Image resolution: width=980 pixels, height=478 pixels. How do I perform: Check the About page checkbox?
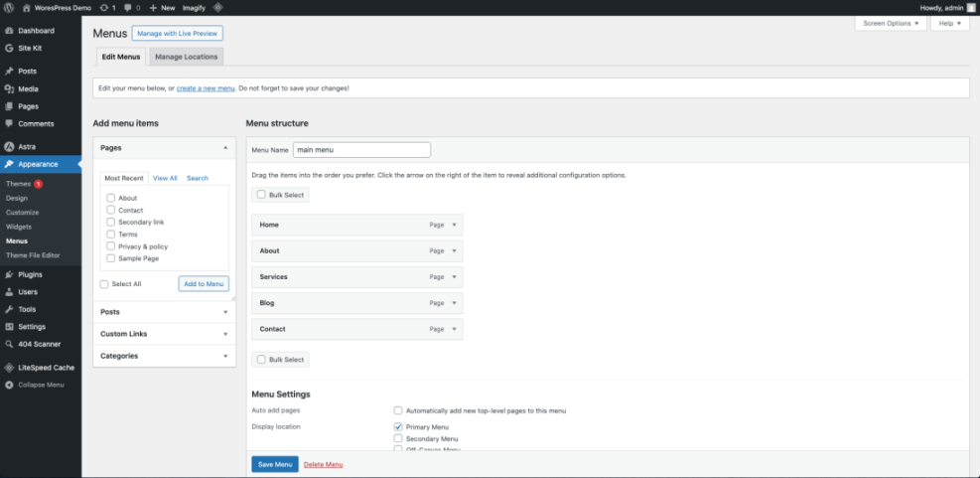click(110, 198)
